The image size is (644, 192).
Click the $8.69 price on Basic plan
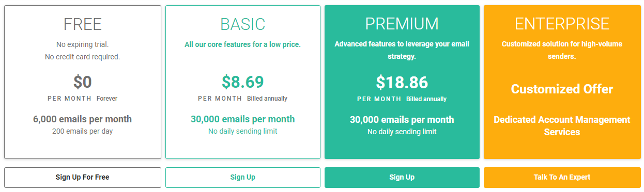point(243,82)
